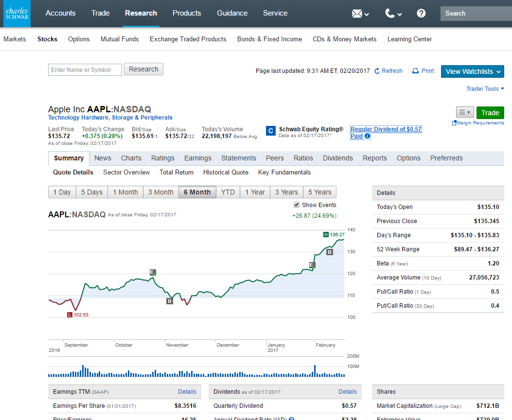Open the Historical Quote sub-tab
This screenshot has width=512, height=420.
click(226, 172)
